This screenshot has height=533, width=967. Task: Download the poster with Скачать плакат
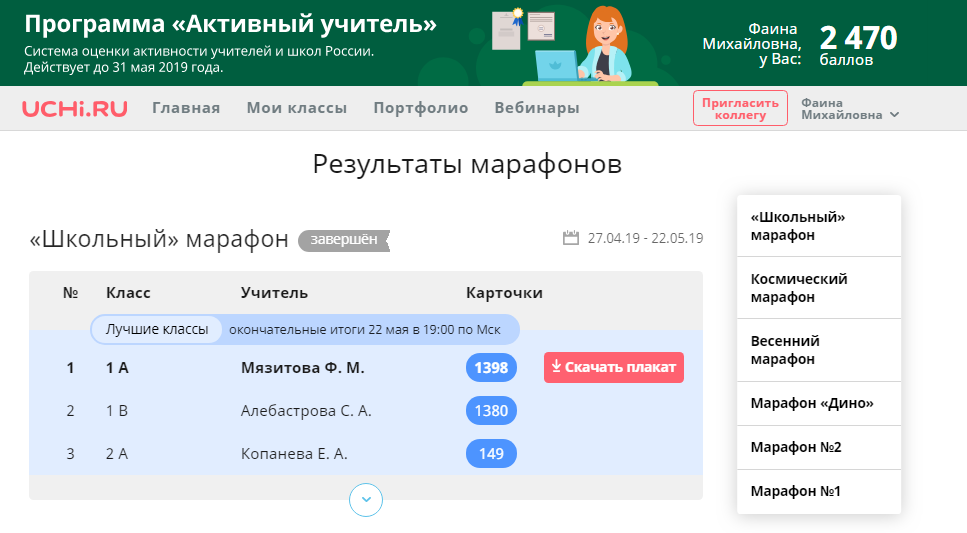point(614,368)
